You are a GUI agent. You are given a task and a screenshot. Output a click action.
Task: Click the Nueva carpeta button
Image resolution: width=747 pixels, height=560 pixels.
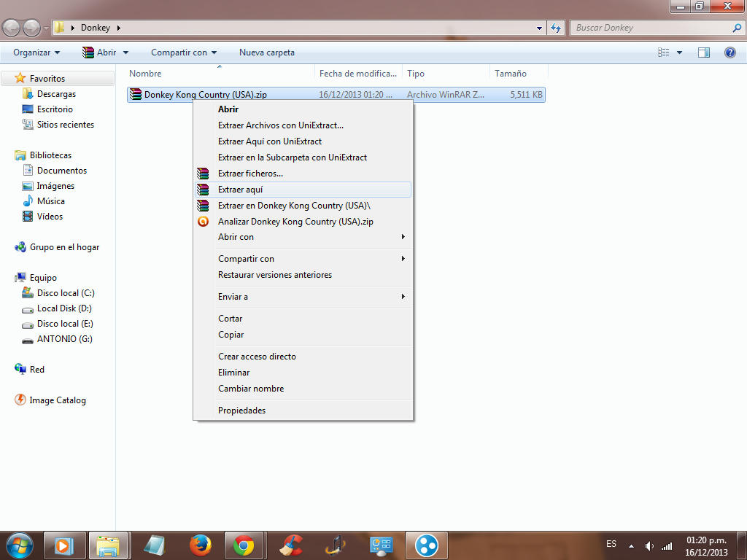267,52
